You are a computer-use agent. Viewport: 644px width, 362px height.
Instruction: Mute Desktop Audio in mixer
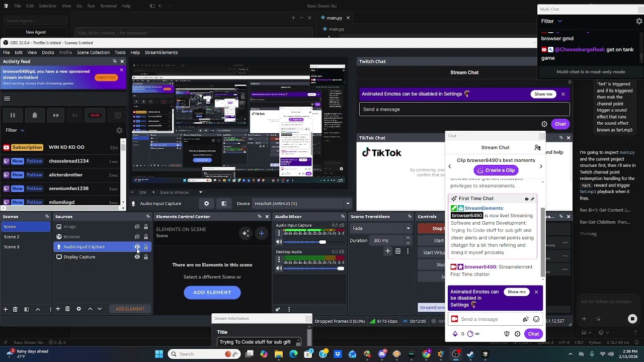pos(279,268)
